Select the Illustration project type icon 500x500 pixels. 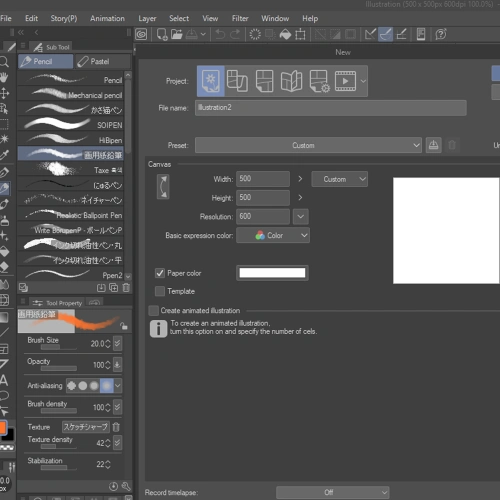[210, 81]
